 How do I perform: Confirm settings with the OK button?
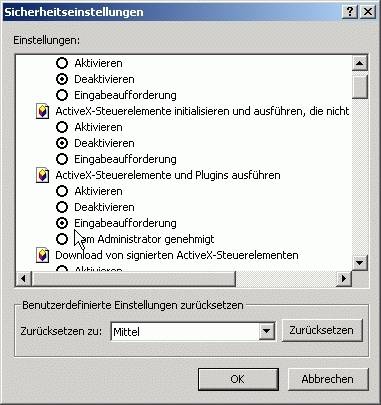(x=238, y=379)
